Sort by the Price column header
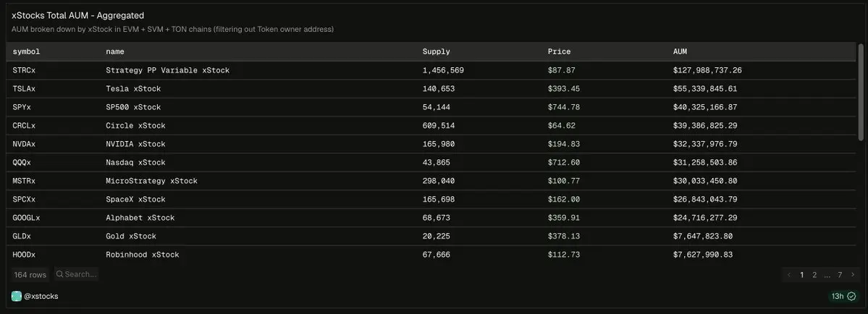The image size is (868, 314). tap(559, 51)
